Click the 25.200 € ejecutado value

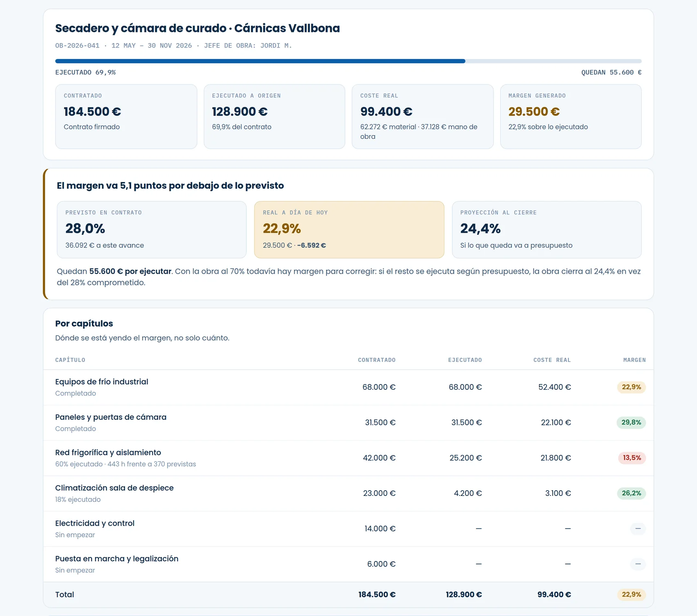click(466, 458)
